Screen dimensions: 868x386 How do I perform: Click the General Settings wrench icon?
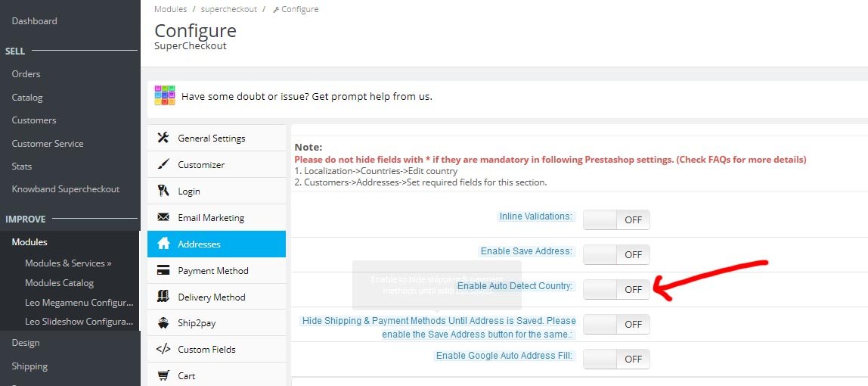[x=163, y=139]
